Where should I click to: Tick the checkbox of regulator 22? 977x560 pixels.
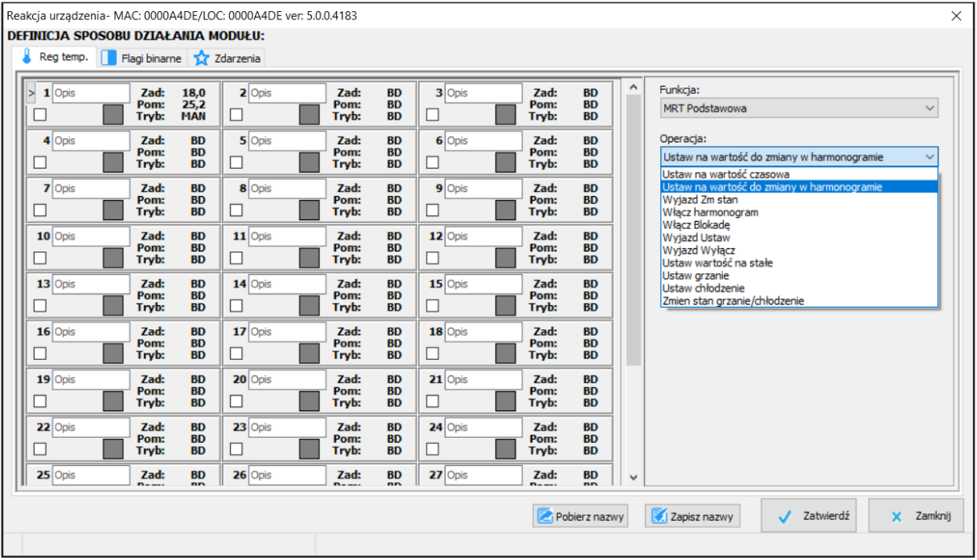point(39,449)
